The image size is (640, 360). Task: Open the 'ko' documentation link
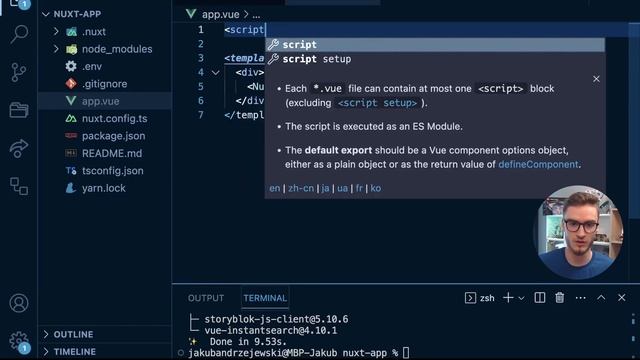point(376,188)
